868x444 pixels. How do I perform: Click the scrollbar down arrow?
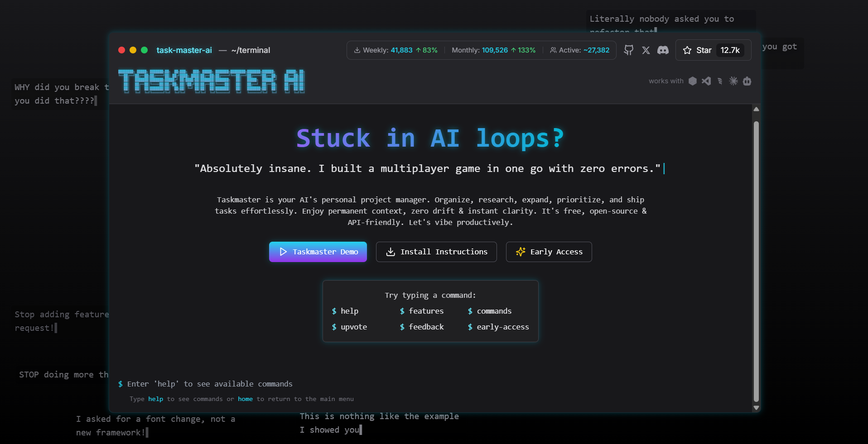pos(756,408)
